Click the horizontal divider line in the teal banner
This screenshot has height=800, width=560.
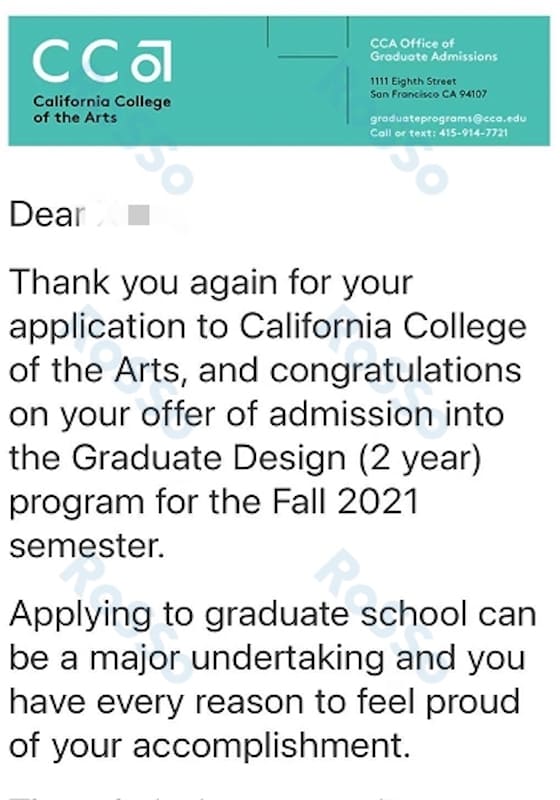click(308, 57)
